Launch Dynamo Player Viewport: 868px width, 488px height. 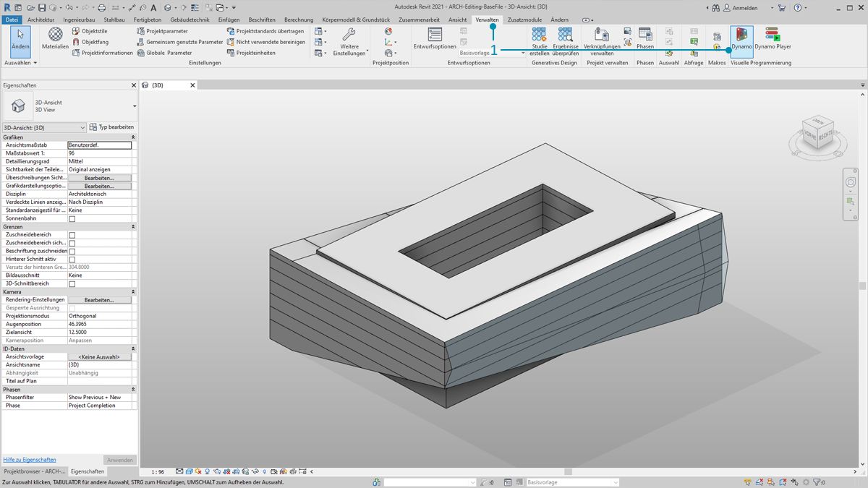[773, 39]
